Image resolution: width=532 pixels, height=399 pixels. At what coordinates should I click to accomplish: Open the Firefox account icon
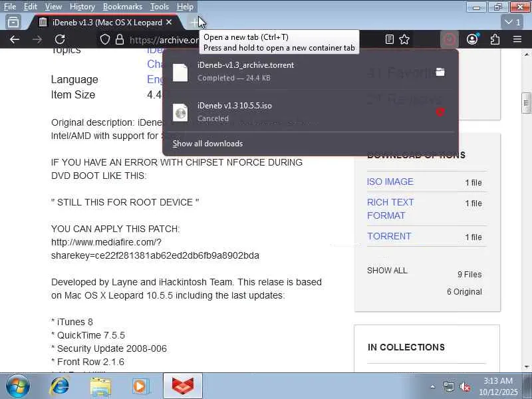coord(472,40)
